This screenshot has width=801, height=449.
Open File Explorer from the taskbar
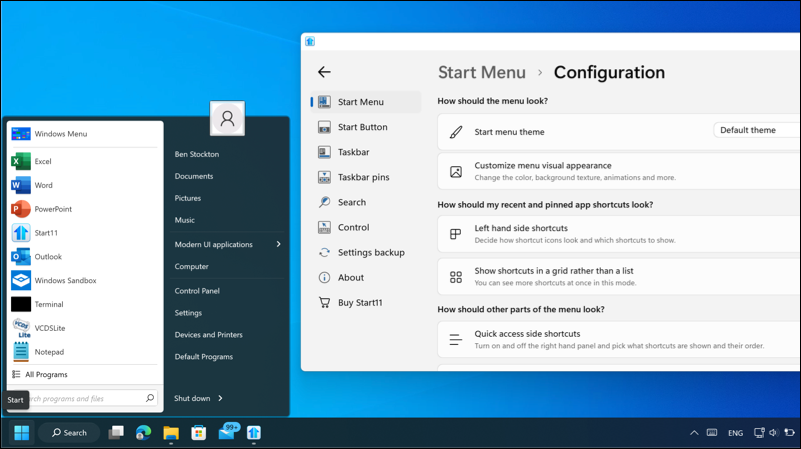pos(171,433)
